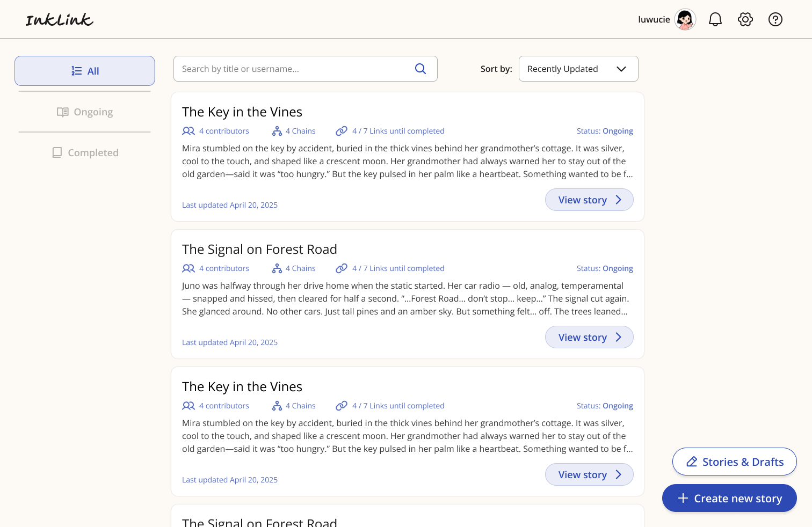
Task: Select the All filter
Action: click(x=84, y=70)
